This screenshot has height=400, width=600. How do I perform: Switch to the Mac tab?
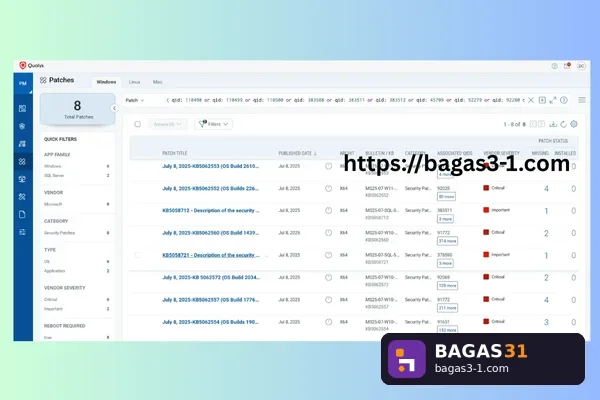pyautogui.click(x=157, y=82)
